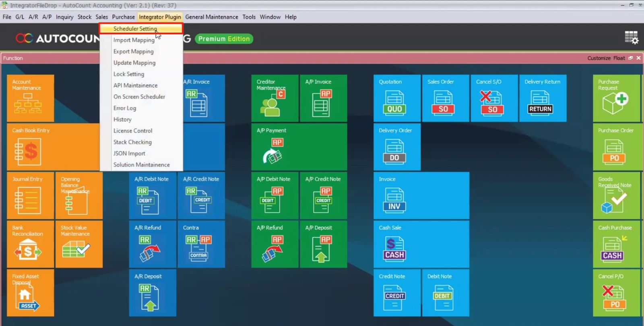Open the Bank Reconciliation tile
The height and width of the screenshot is (326, 644).
(x=30, y=244)
